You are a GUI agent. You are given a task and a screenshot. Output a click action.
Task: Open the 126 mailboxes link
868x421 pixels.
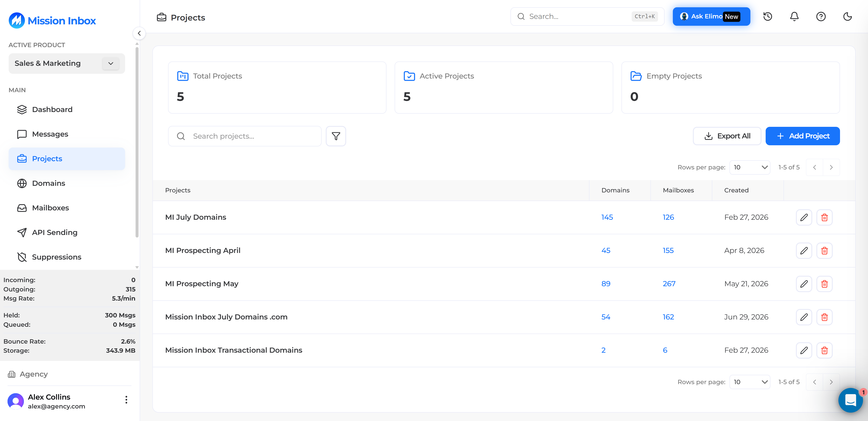(x=668, y=217)
